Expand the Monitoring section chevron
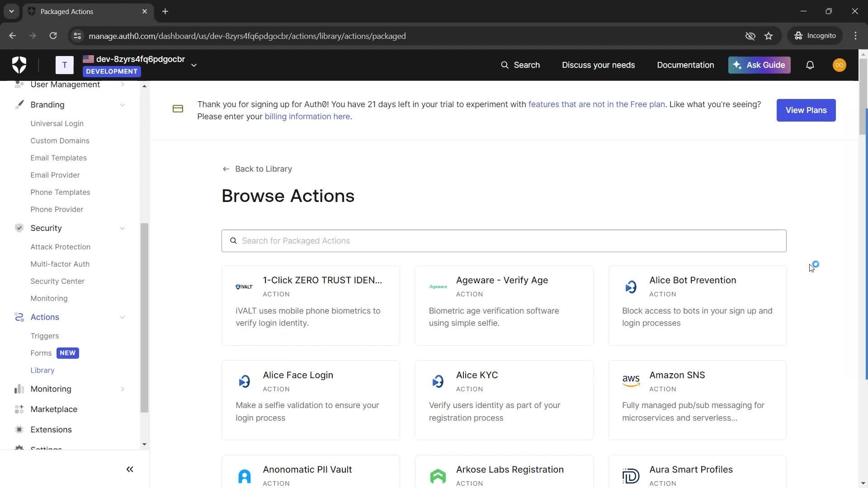The height and width of the screenshot is (488, 868). coord(123,389)
